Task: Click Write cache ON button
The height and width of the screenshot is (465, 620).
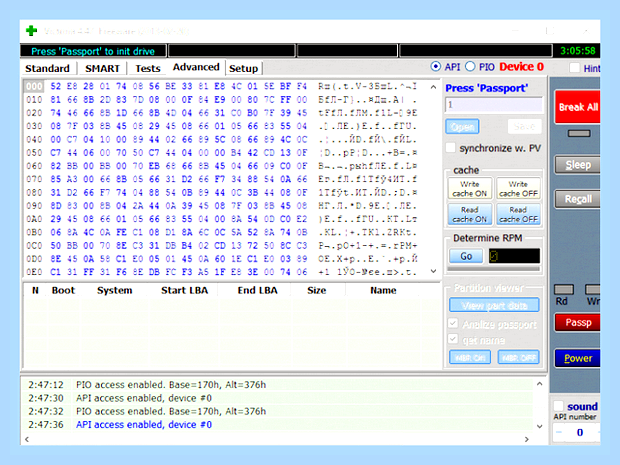Action: [470, 189]
